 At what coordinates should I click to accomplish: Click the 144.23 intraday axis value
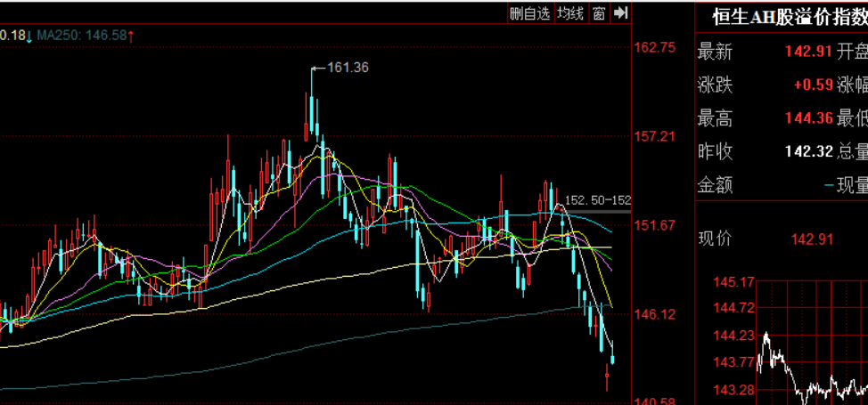[734, 336]
